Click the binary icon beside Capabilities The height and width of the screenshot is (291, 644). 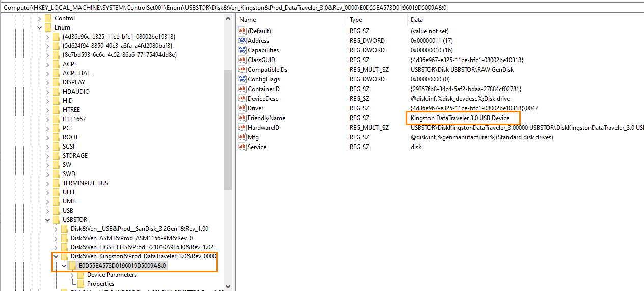(x=243, y=50)
